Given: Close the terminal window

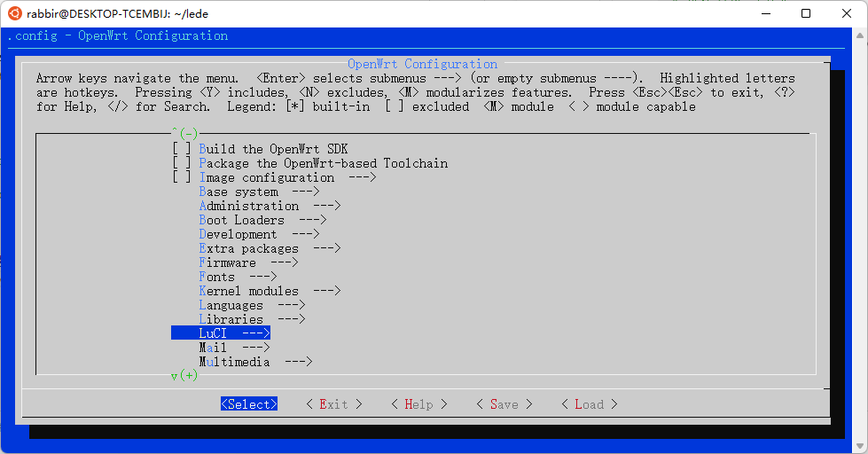Looking at the screenshot, I should pos(847,13).
